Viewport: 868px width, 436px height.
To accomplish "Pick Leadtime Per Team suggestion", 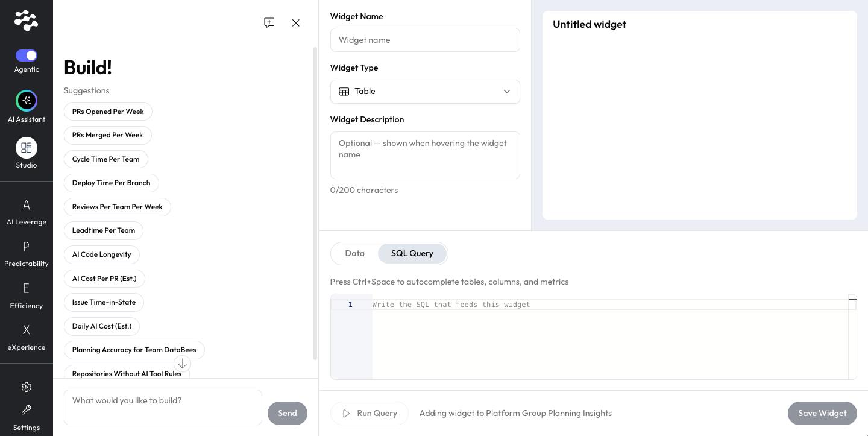I will (x=104, y=230).
